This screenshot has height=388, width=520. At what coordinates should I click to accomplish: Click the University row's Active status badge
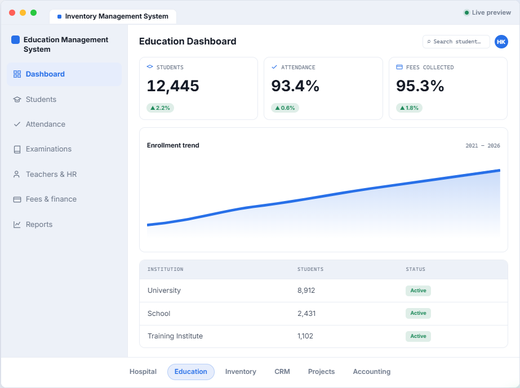click(x=418, y=290)
